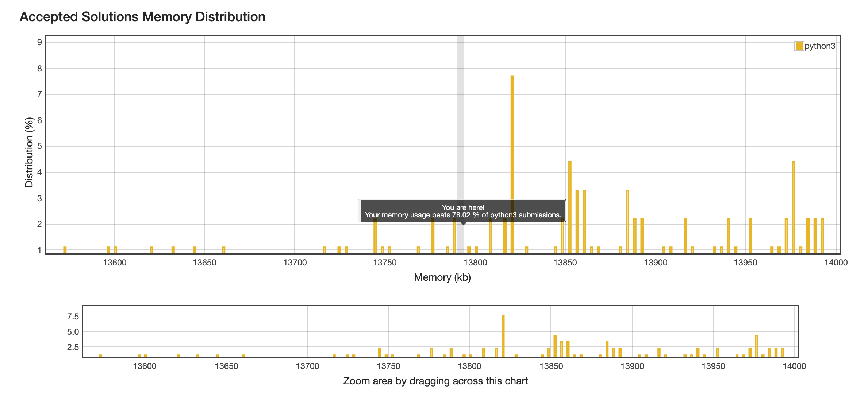Click the 5.0 tick label on overview y-axis
This screenshot has height=396, width=868.
point(73,332)
